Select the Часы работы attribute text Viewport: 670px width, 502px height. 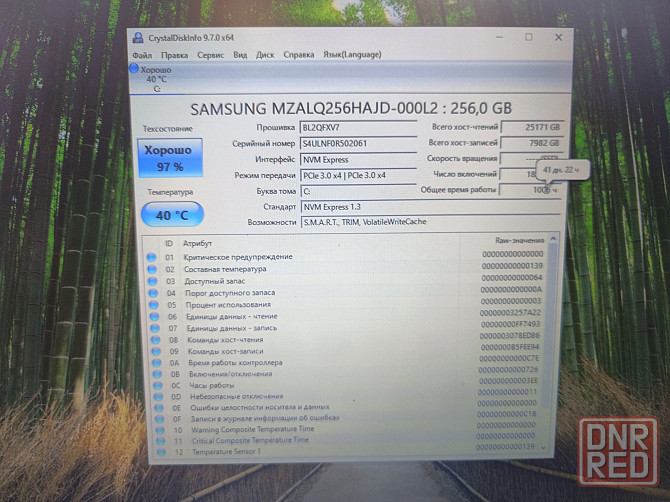coord(212,385)
